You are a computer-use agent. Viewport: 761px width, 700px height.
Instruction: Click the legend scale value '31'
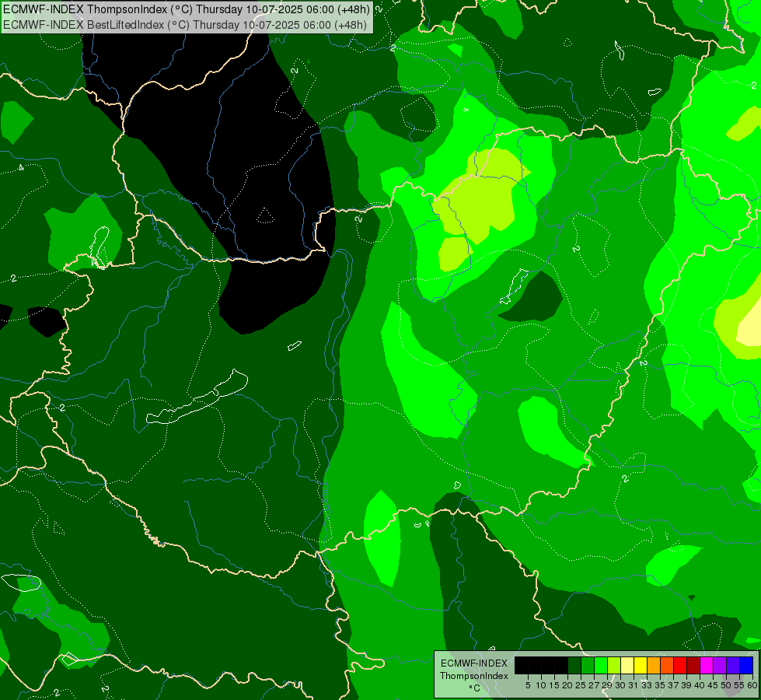click(x=634, y=685)
